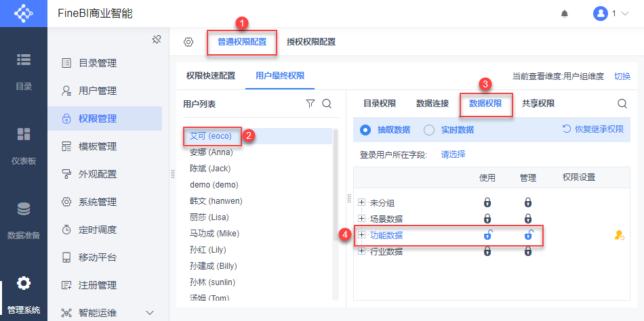Click the 请选择 field link

[453, 154]
